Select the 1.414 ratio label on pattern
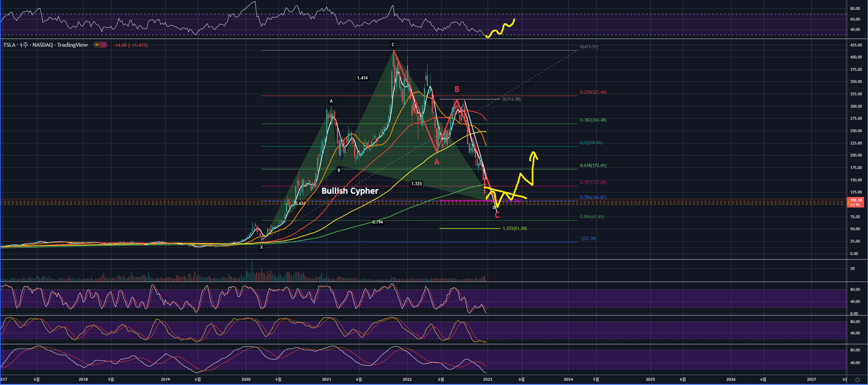Viewport: 868px width, 385px height. pyautogui.click(x=362, y=78)
